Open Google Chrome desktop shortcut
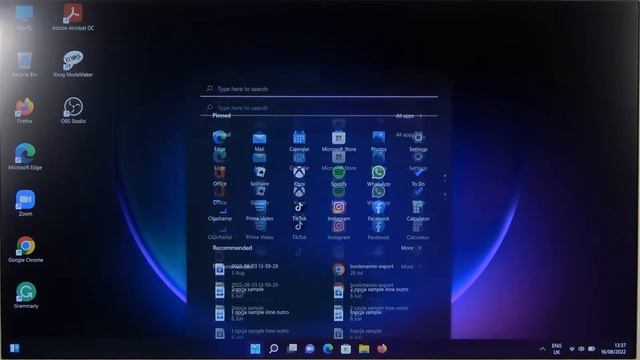The width and height of the screenshot is (640, 360). click(x=25, y=249)
